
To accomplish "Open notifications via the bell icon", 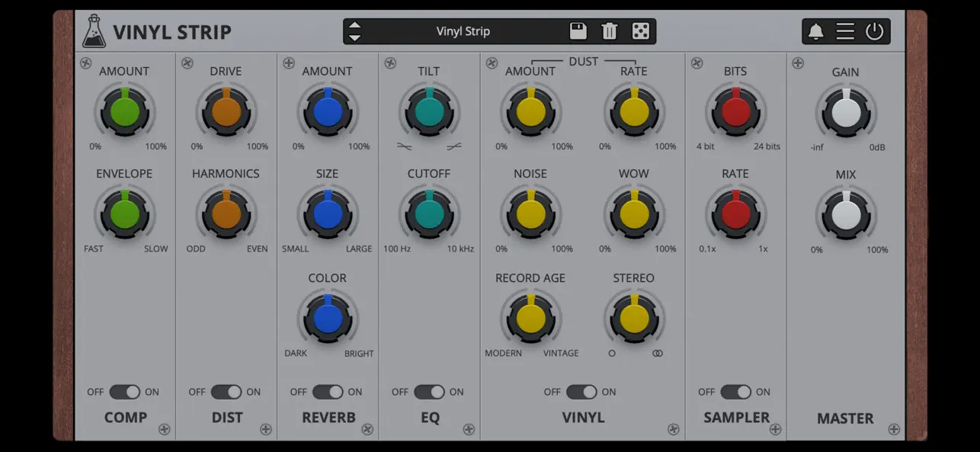I will tap(815, 31).
